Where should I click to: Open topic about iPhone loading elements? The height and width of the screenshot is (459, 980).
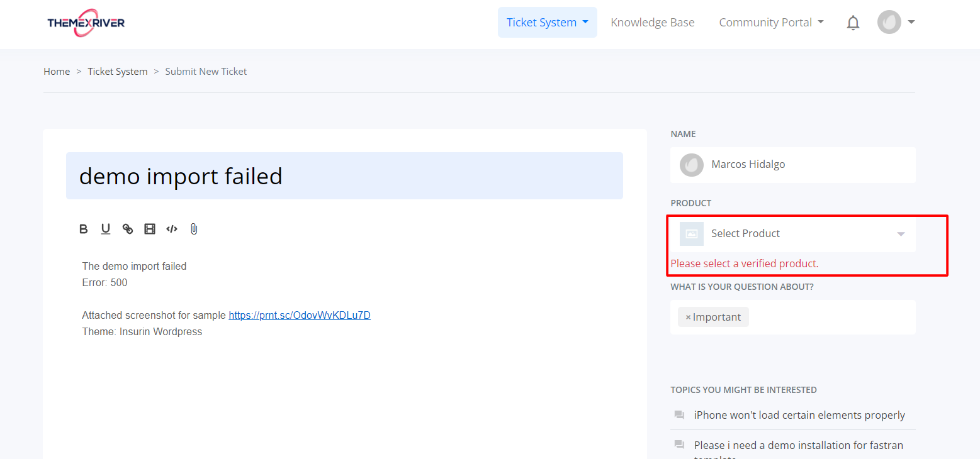799,415
